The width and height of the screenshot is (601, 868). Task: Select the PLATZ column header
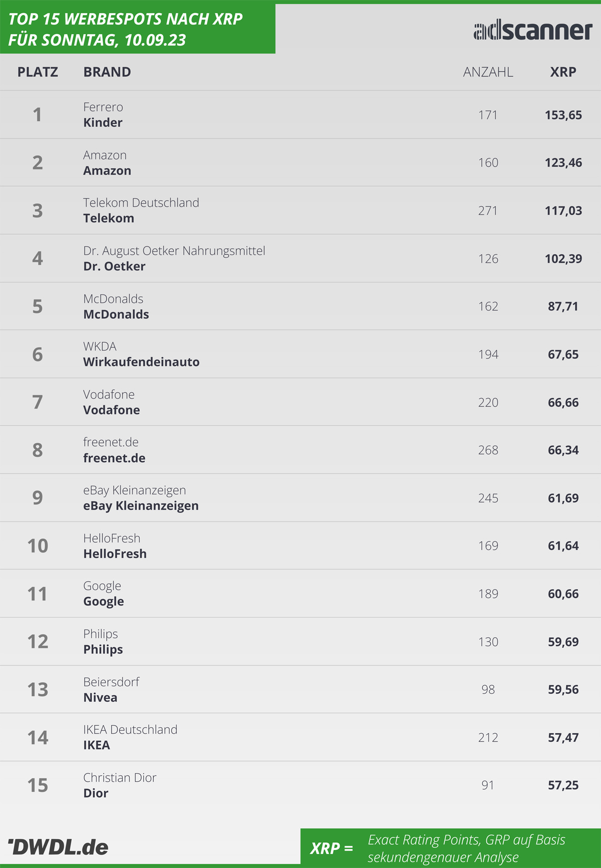coord(38,72)
